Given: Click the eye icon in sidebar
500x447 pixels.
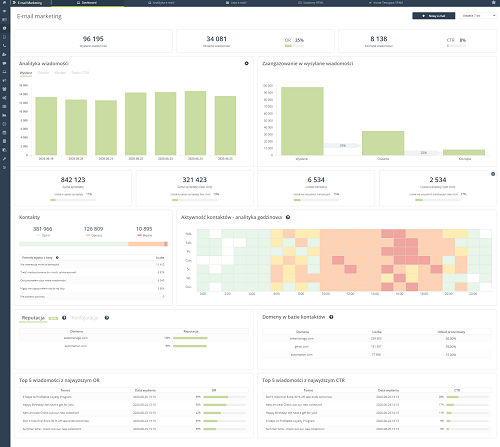Looking at the screenshot, I should click(4, 11).
